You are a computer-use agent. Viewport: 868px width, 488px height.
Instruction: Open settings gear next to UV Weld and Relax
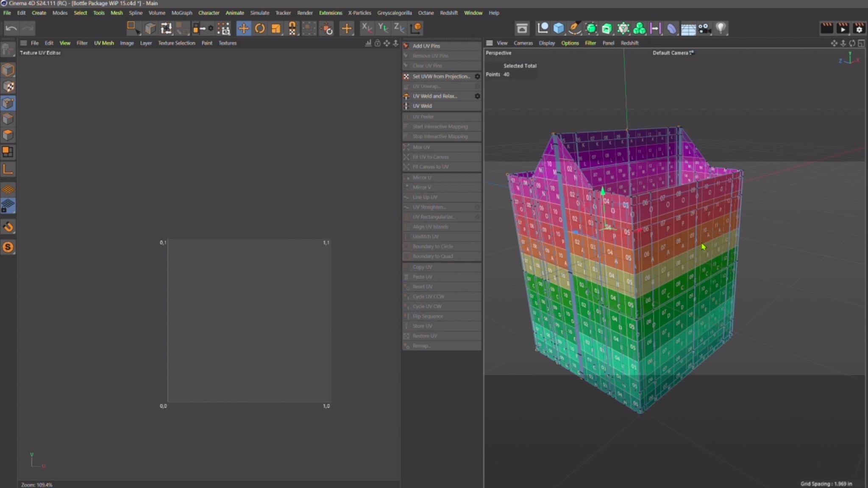[x=477, y=96]
